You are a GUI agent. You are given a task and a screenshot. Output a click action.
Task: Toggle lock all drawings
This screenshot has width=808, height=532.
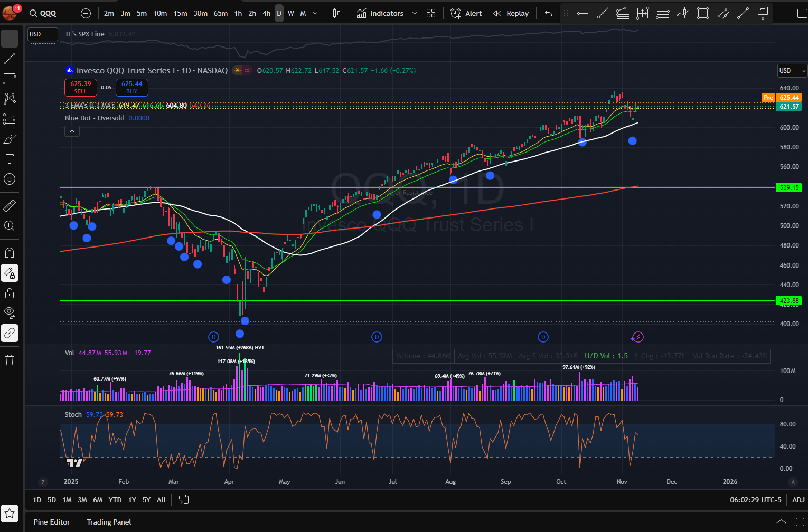click(10, 293)
